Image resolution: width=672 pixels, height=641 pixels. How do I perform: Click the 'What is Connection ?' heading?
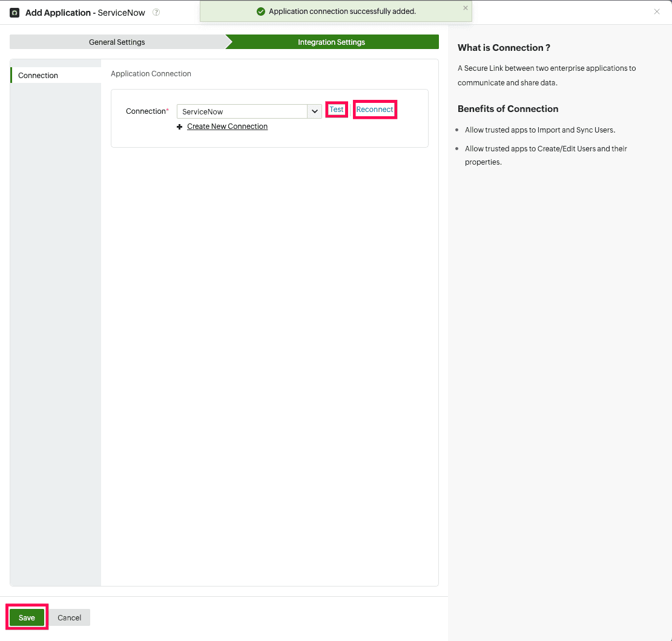pos(504,48)
